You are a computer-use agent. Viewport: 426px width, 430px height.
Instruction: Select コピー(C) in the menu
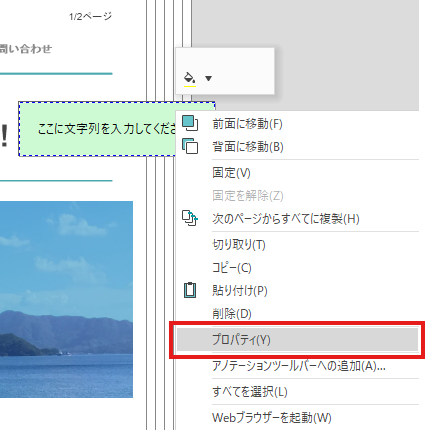(x=297, y=268)
